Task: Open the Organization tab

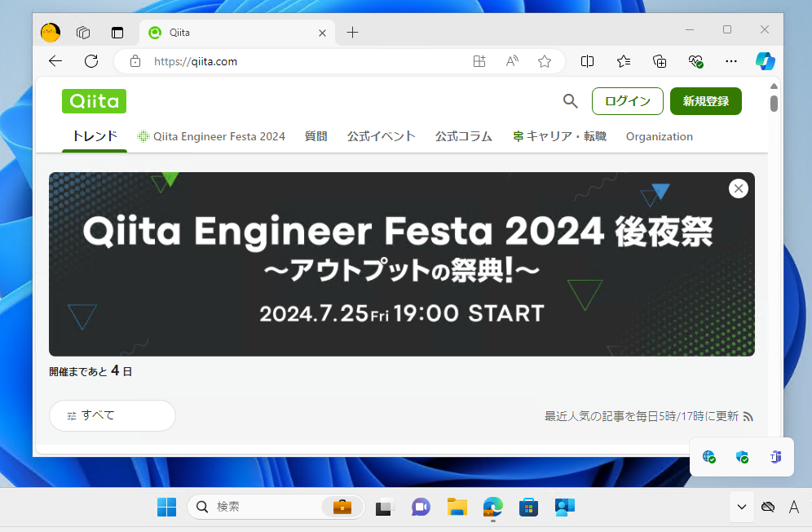Action: point(660,136)
